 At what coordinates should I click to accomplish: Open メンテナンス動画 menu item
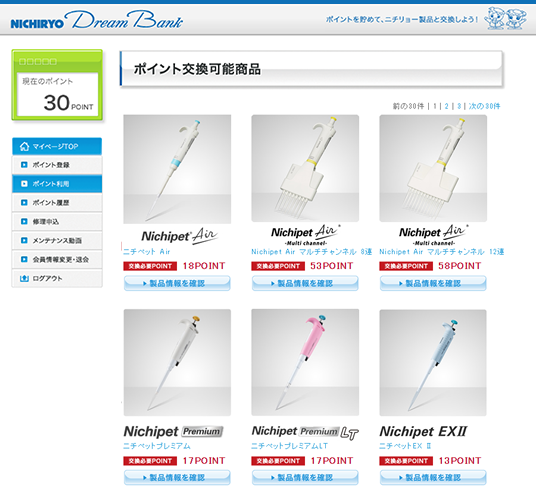coord(57,241)
